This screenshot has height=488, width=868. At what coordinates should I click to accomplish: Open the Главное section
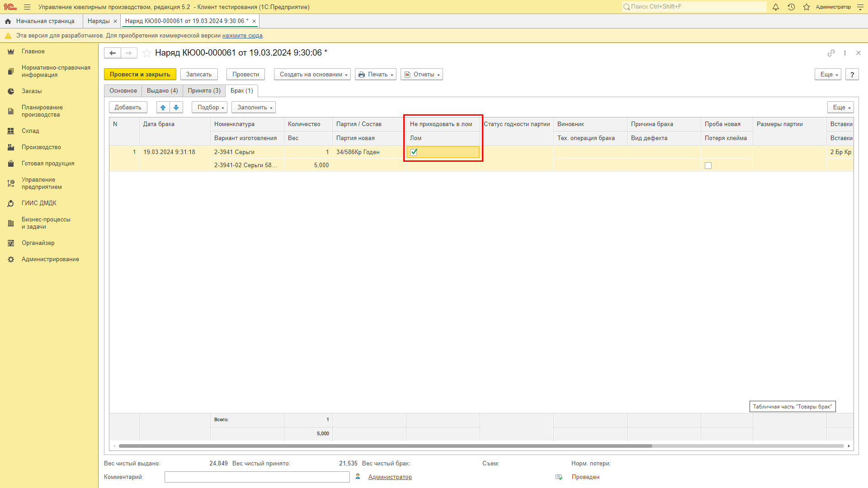(x=33, y=52)
